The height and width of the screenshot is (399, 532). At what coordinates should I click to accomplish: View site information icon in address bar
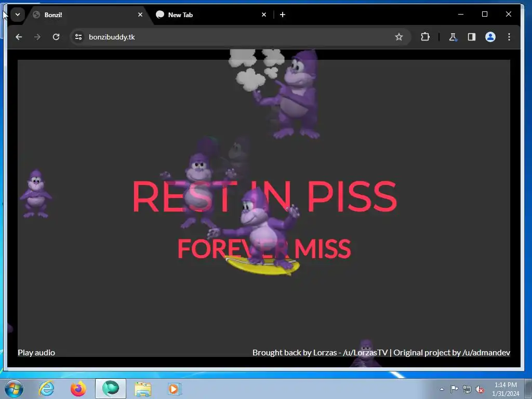click(x=78, y=37)
